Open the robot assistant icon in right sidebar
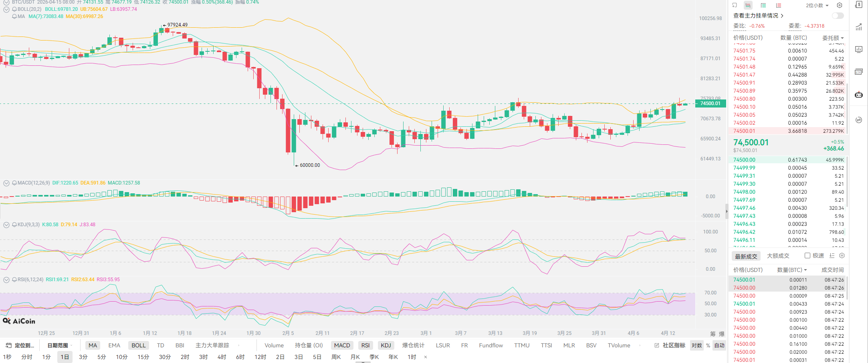This screenshot has height=363, width=868. pos(858,95)
